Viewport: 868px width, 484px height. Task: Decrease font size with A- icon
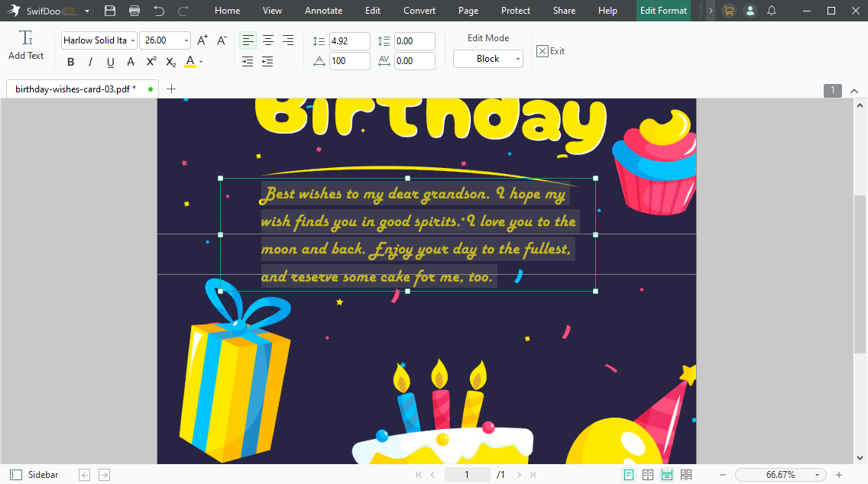pos(222,40)
